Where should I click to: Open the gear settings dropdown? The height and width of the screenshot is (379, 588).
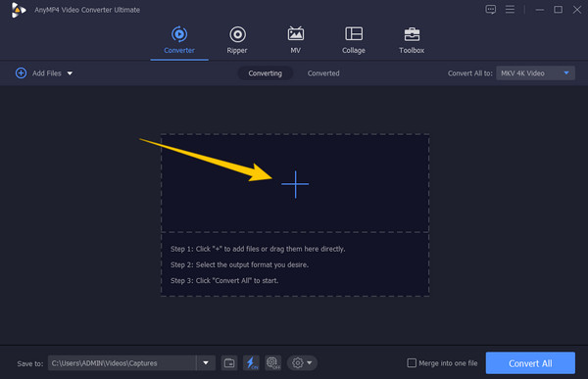pos(302,363)
